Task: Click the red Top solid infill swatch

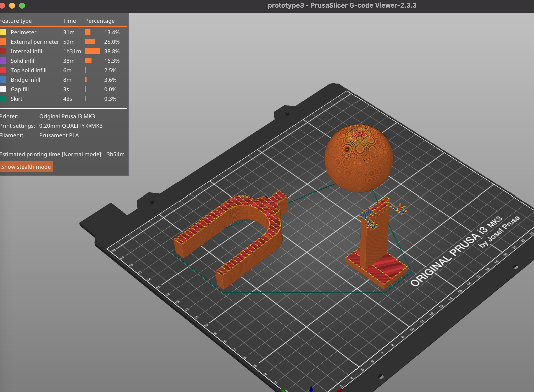Action: (x=3, y=70)
